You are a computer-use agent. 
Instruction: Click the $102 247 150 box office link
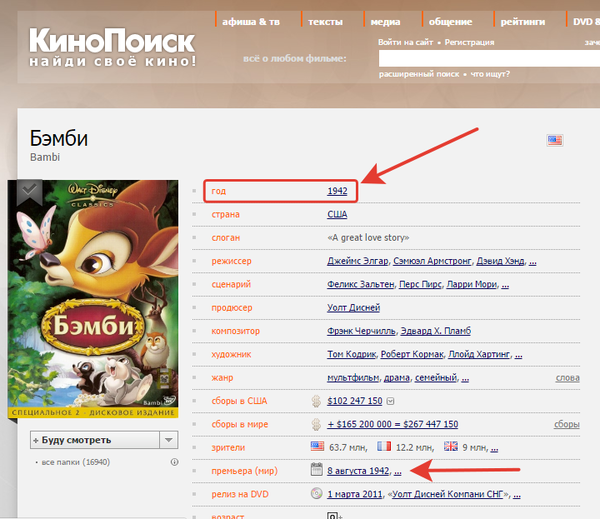[x=355, y=401]
